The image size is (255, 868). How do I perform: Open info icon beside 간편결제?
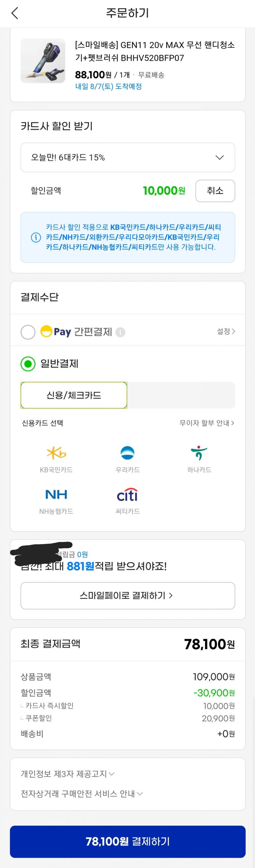point(120,332)
